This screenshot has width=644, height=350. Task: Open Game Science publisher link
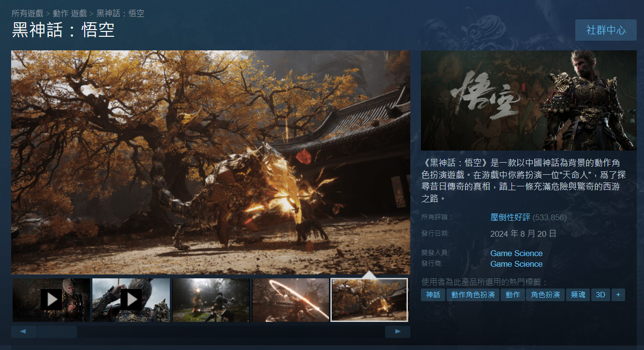(x=516, y=264)
